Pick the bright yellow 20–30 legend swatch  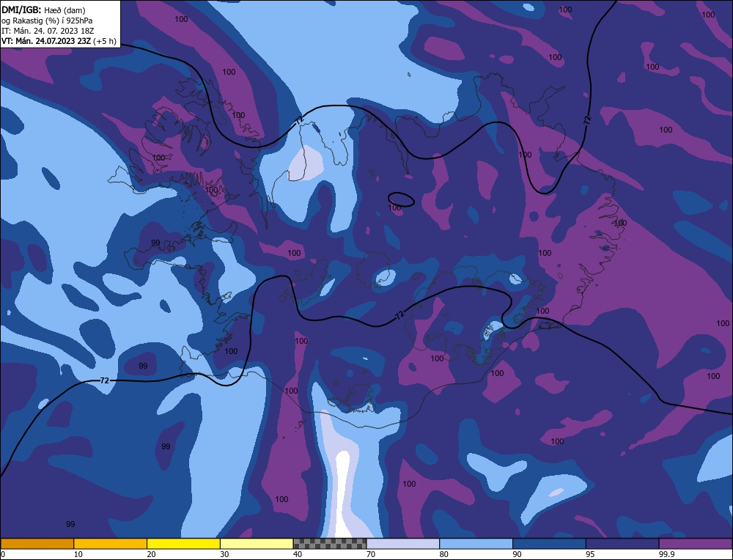(x=183, y=544)
